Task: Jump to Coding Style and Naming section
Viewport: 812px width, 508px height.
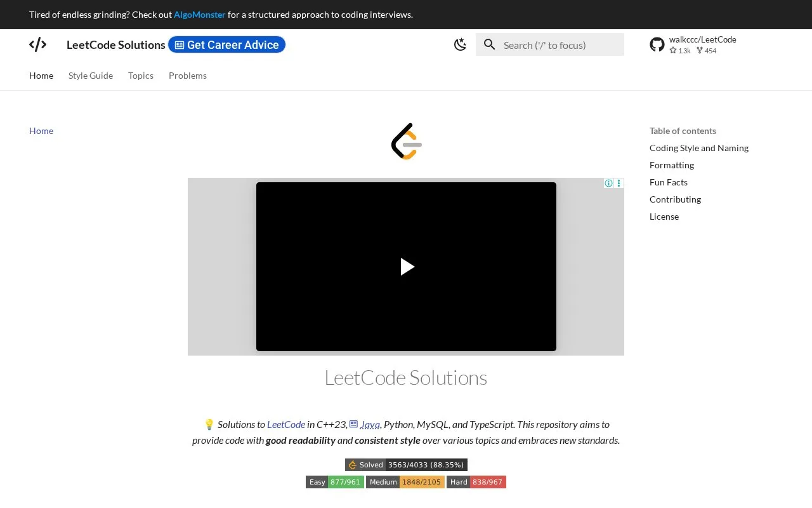Action: (699, 148)
